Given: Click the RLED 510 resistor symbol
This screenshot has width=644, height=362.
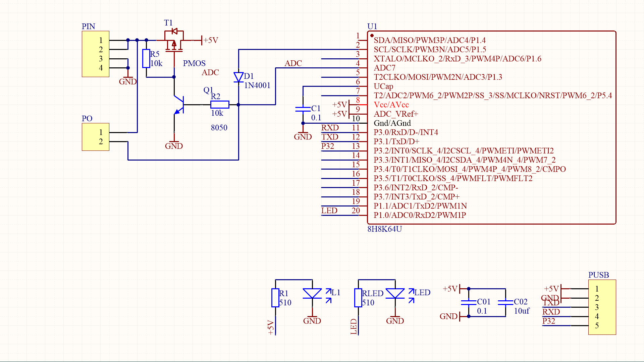Looking at the screenshot, I should tap(358, 298).
